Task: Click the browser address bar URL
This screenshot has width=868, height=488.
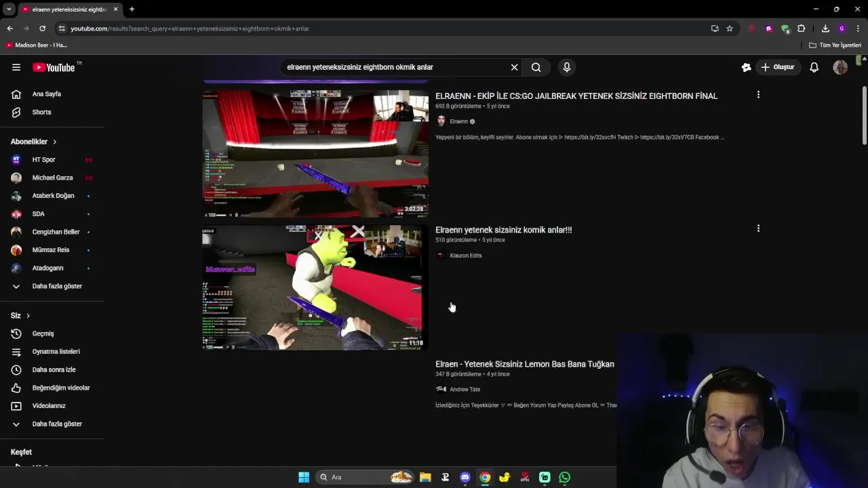Action: [x=190, y=28]
